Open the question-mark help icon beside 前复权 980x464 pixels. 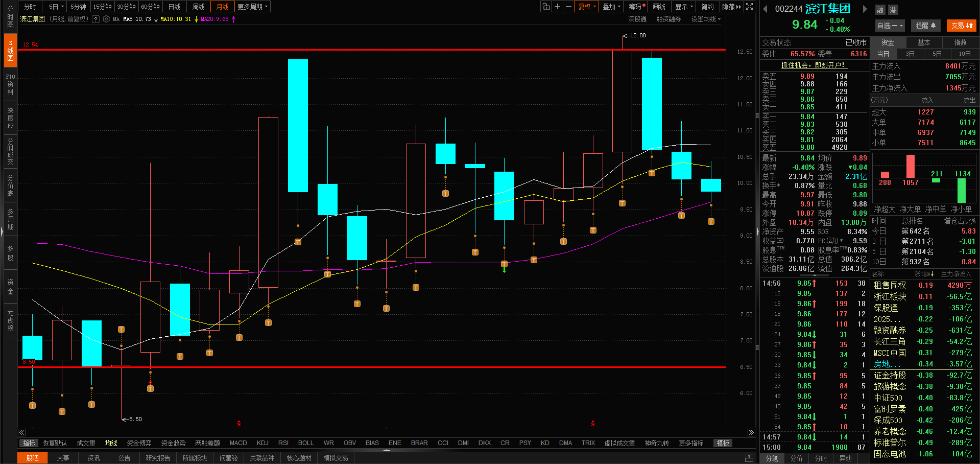[95, 19]
